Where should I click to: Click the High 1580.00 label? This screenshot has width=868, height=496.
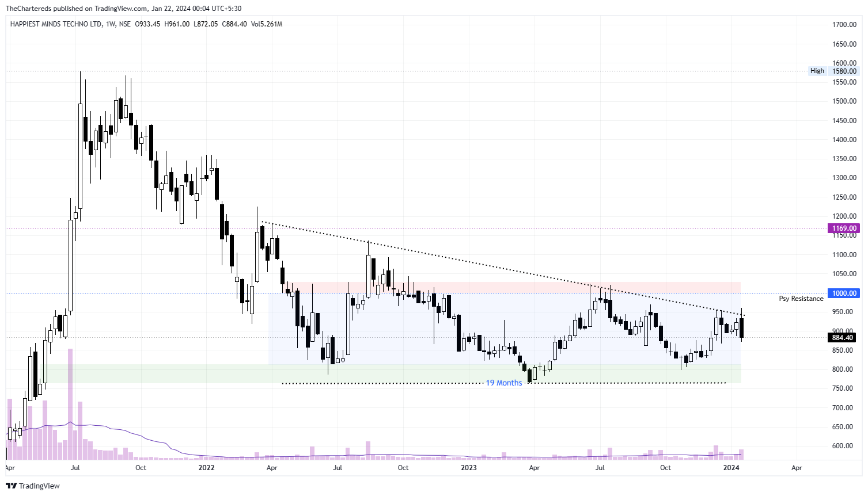(833, 71)
